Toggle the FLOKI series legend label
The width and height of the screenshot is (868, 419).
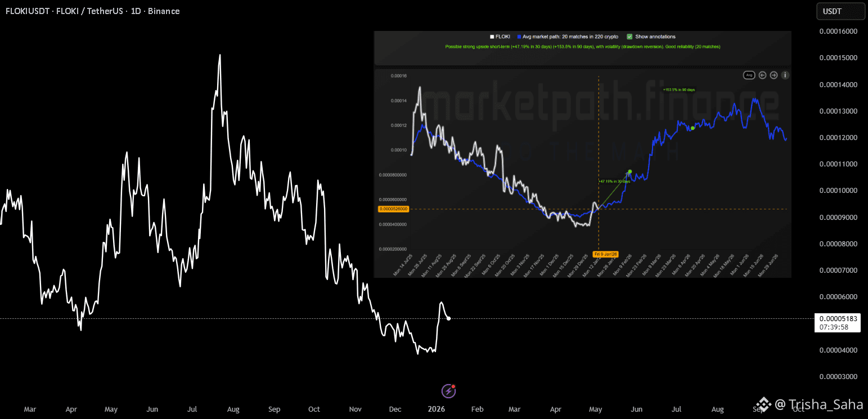(502, 37)
